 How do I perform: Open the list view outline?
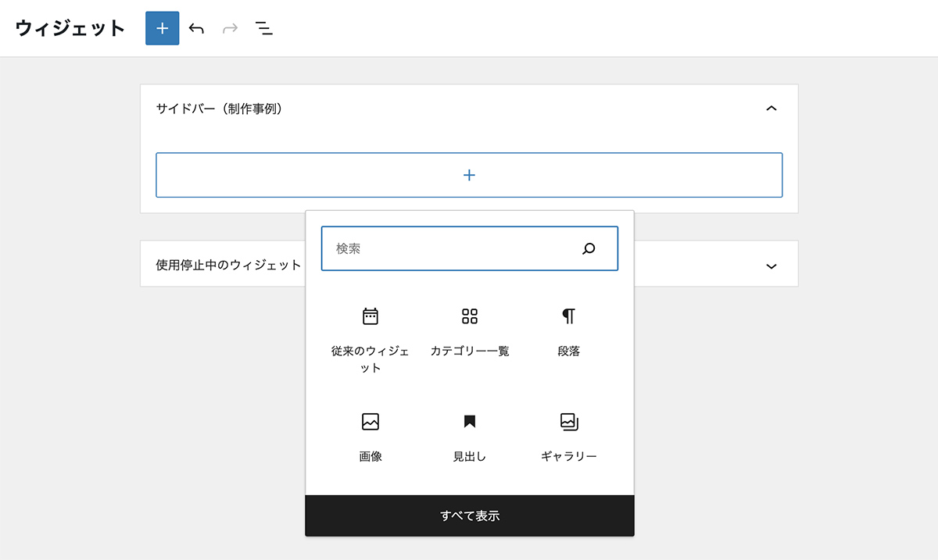(264, 29)
